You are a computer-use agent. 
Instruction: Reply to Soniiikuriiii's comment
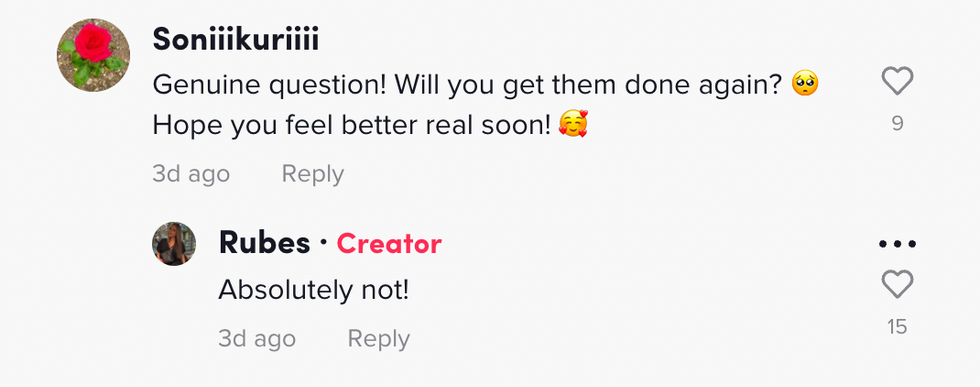coord(312,174)
